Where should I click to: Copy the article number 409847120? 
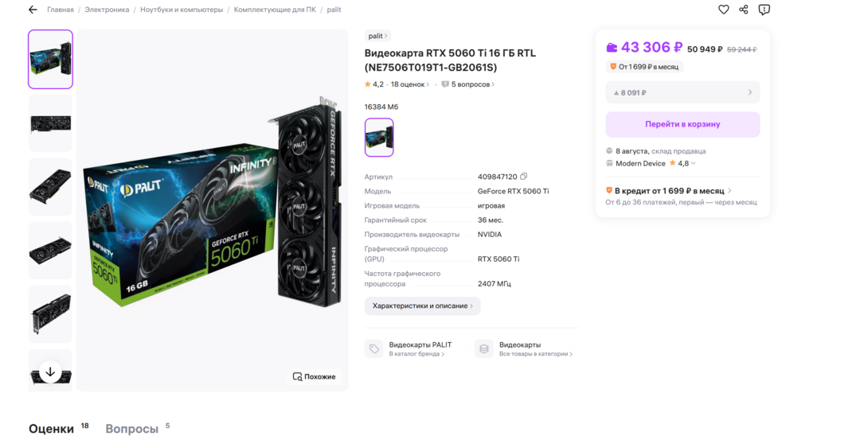(523, 177)
